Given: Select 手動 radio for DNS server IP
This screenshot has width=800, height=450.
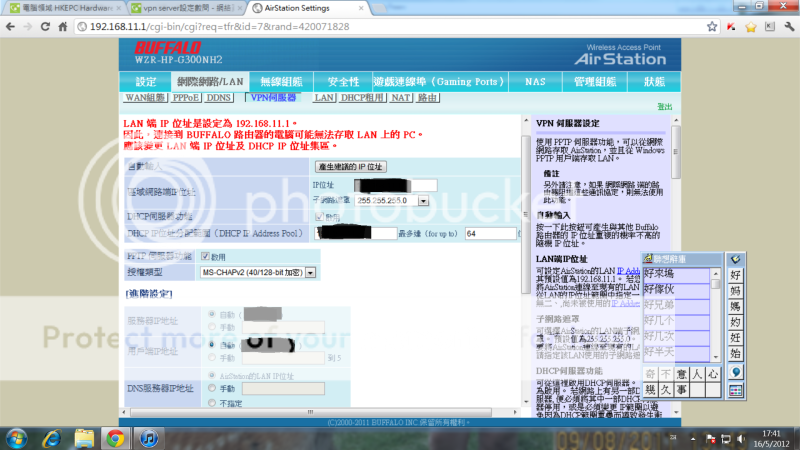Looking at the screenshot, I should (212, 388).
